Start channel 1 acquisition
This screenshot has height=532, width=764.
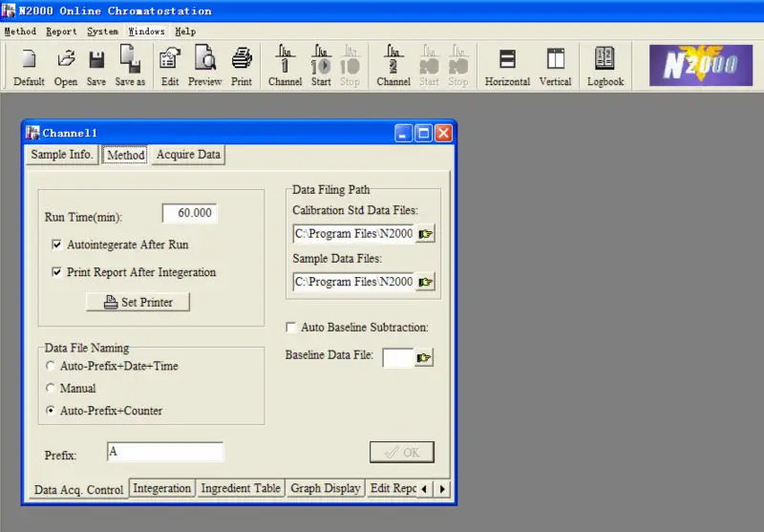[x=321, y=66]
